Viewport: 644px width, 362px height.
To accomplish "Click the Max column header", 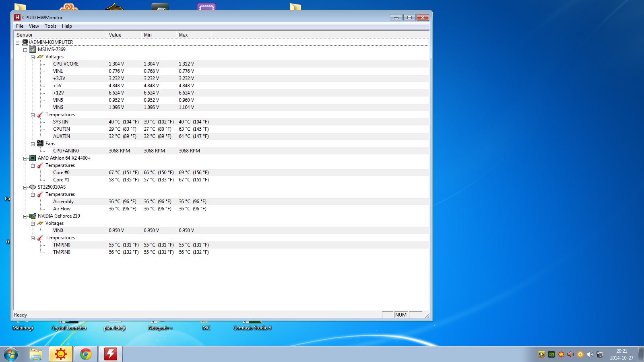I will click(x=194, y=35).
